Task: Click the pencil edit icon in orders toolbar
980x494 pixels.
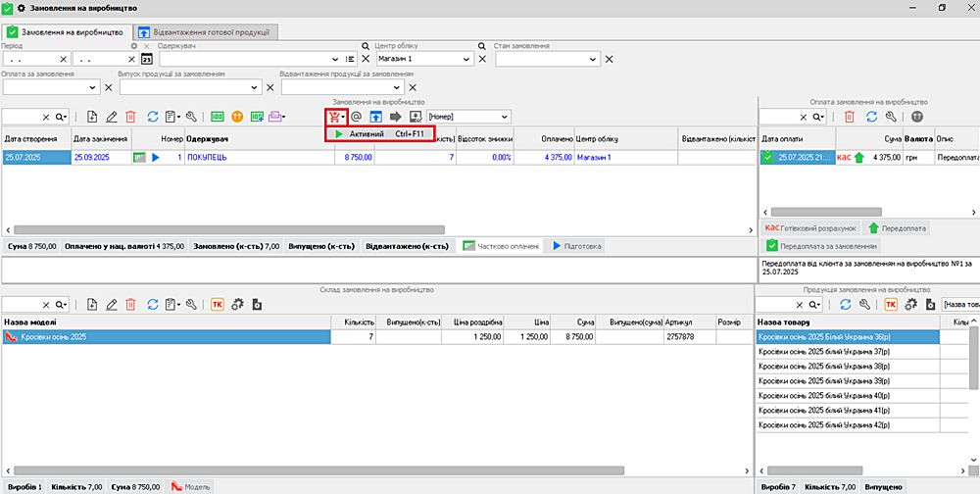Action: click(x=112, y=117)
